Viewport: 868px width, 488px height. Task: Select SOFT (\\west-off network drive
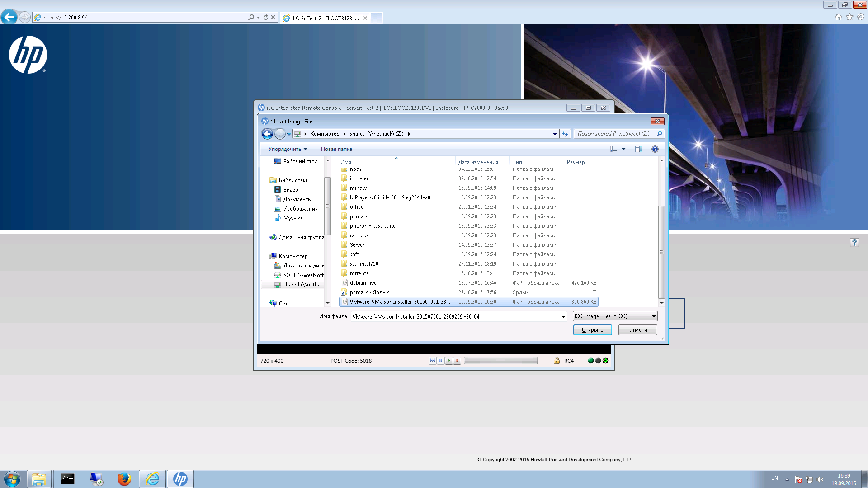(299, 275)
